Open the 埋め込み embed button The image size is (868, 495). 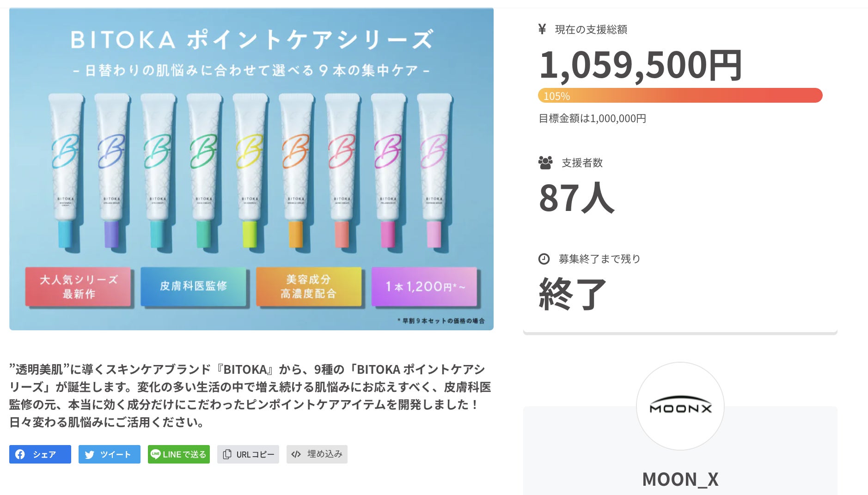tap(324, 454)
